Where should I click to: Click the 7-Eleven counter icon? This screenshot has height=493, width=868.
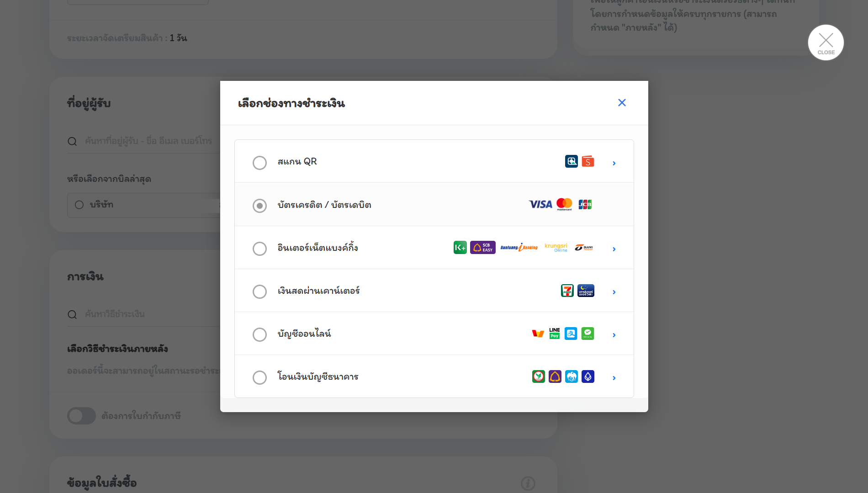[x=567, y=291]
